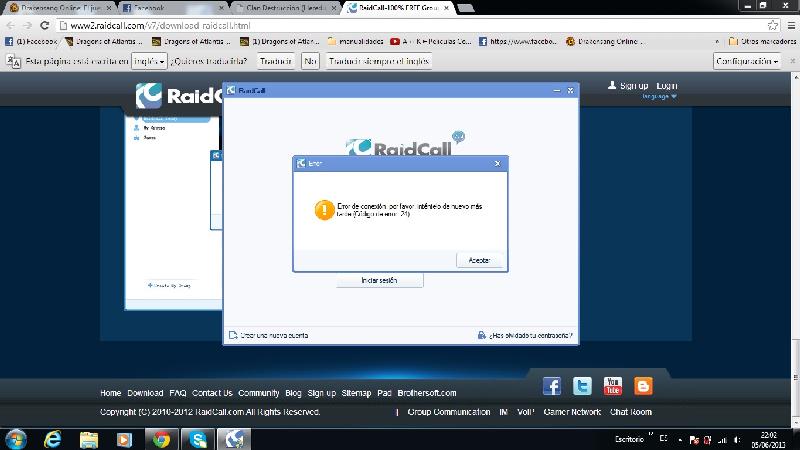Open Brothersoft.com footer link
This screenshot has height=450, width=800.
(x=427, y=393)
